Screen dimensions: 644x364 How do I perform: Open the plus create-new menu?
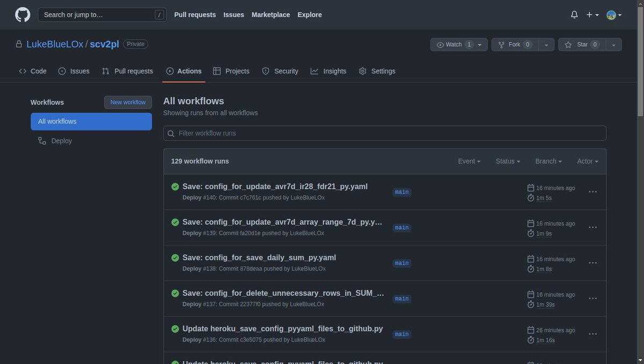(592, 15)
